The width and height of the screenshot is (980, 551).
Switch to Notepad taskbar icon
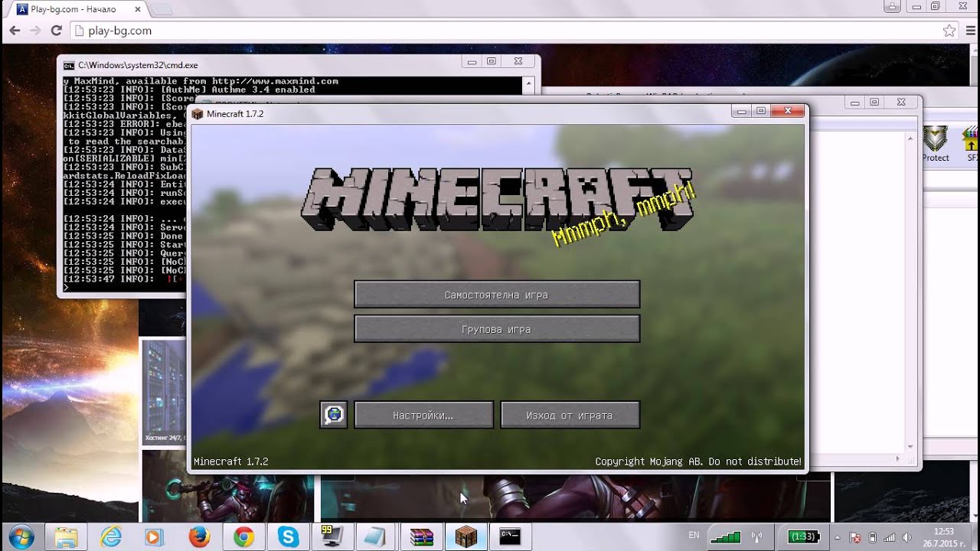point(377,537)
